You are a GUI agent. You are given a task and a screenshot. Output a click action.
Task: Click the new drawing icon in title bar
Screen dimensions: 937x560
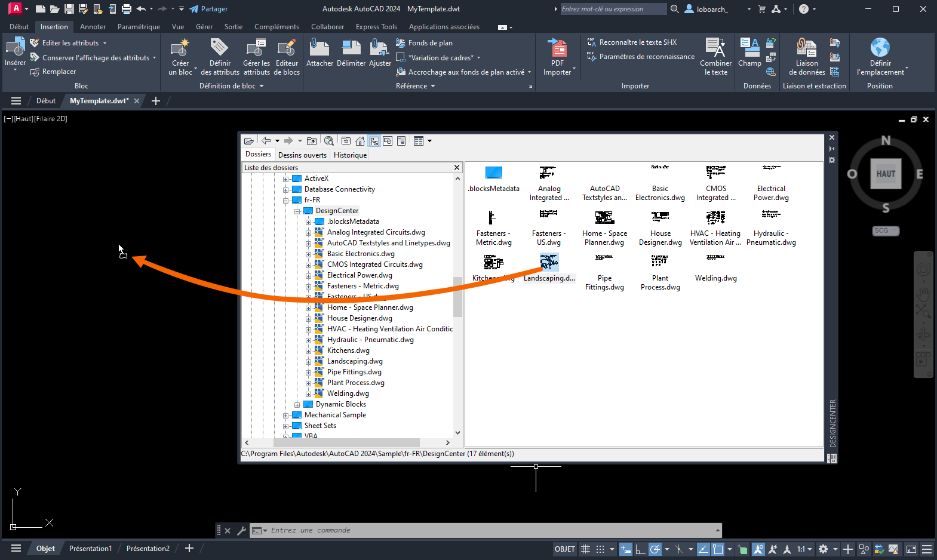(40, 9)
